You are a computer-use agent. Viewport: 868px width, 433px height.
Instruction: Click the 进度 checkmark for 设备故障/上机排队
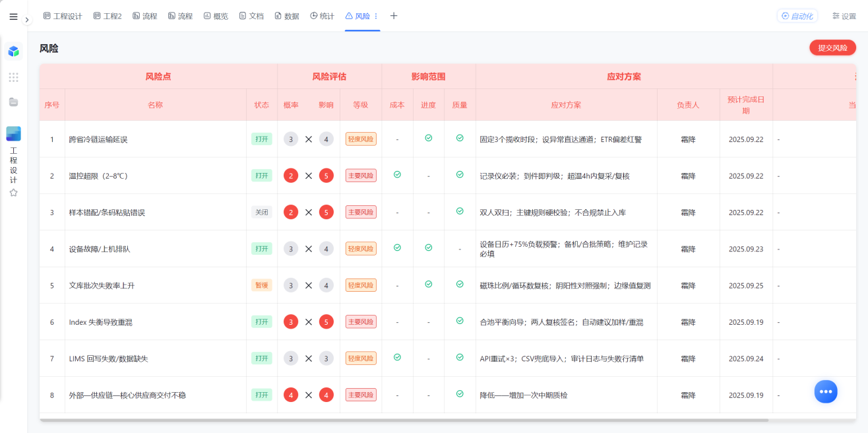coord(429,248)
